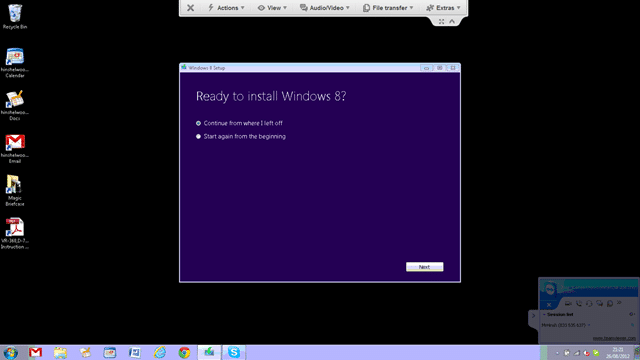The image size is (640, 360).
Task: Click the chat bubble icon in TeamViewer panel
Action: (x=599, y=303)
